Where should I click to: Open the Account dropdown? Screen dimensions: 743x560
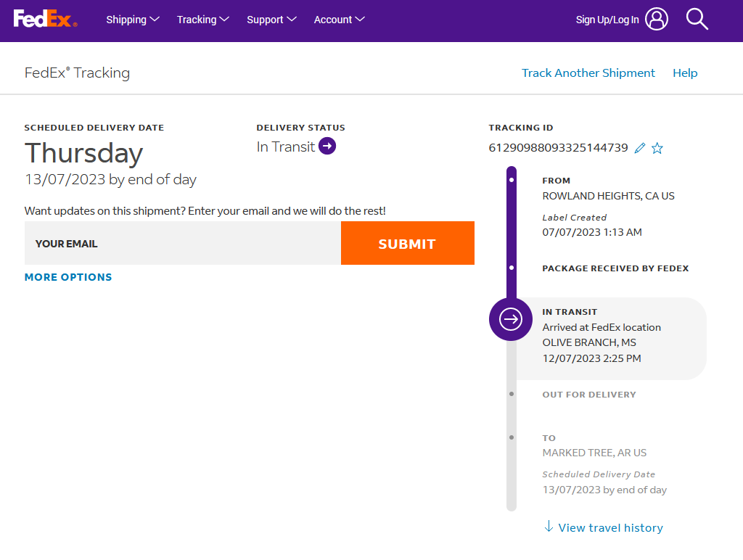(339, 20)
